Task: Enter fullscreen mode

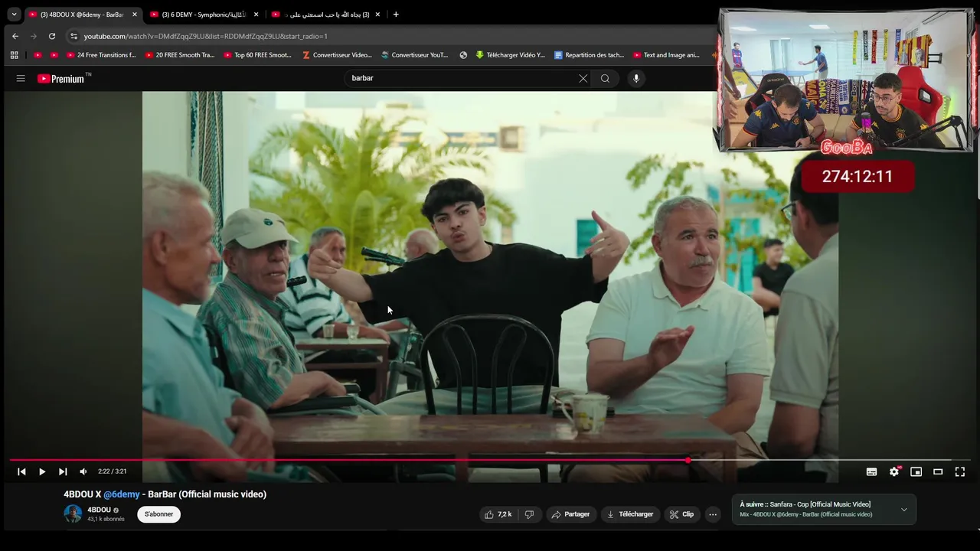Action: click(x=960, y=471)
